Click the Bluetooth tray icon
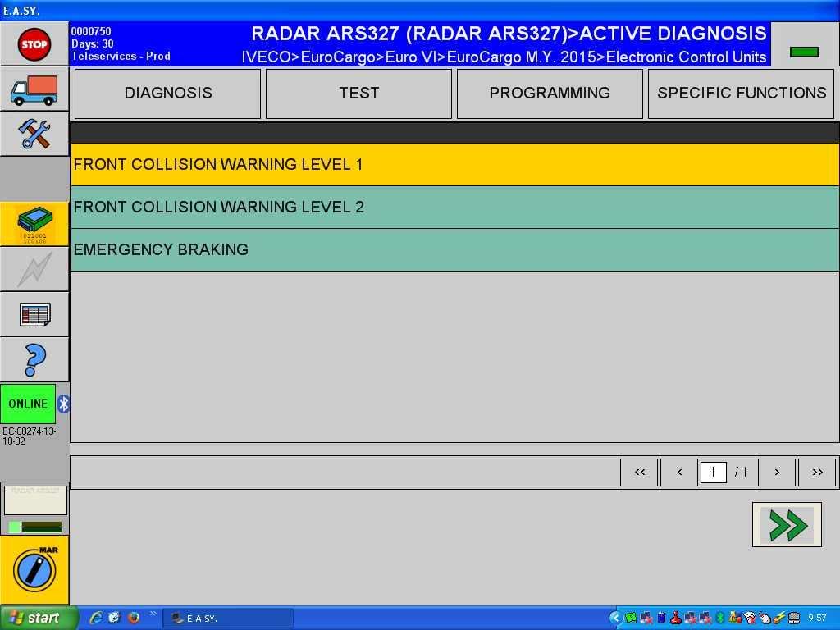 click(x=720, y=619)
